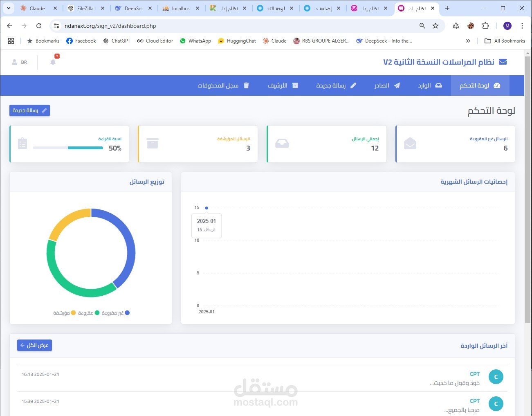Viewport: 532px width, 416px height.
Task: Click the عرض الكل button above the messages list
Action: [34, 345]
